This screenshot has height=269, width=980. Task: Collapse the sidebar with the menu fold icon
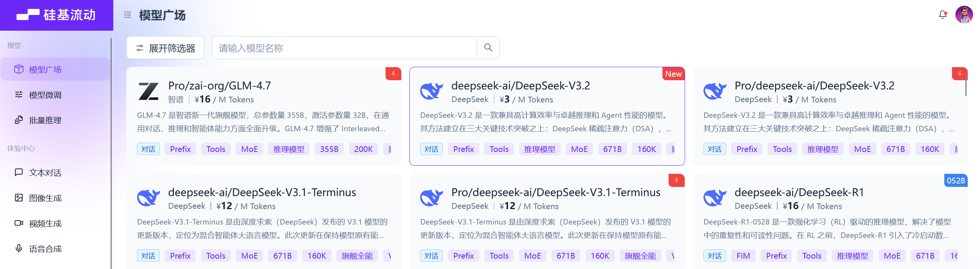click(127, 15)
